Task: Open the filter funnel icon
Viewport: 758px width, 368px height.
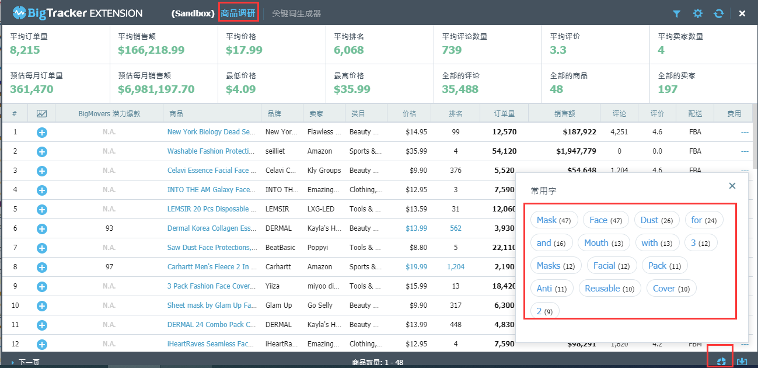Action: 677,14
